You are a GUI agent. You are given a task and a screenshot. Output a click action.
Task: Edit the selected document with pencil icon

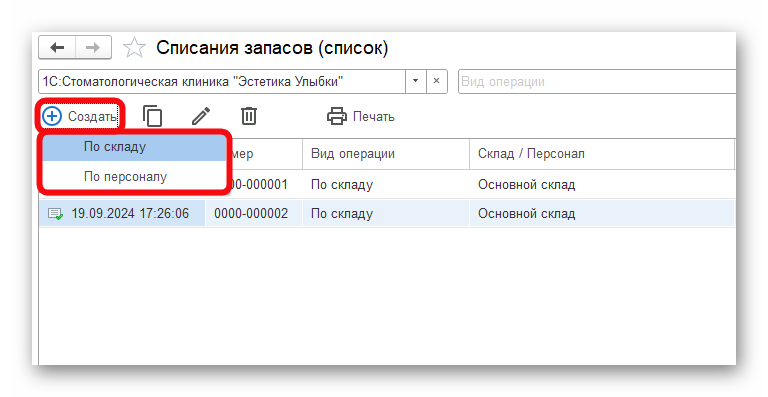[x=200, y=117]
